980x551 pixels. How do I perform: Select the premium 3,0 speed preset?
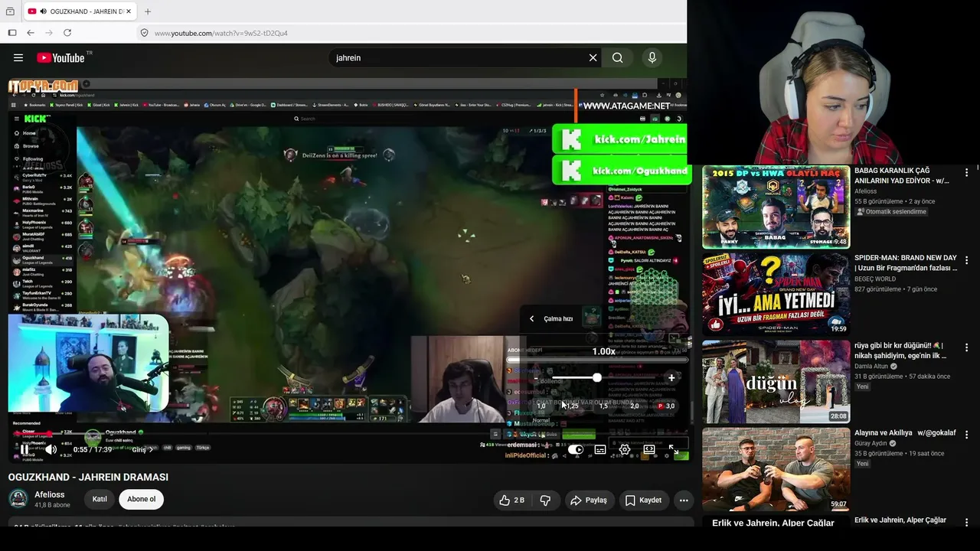pos(667,406)
